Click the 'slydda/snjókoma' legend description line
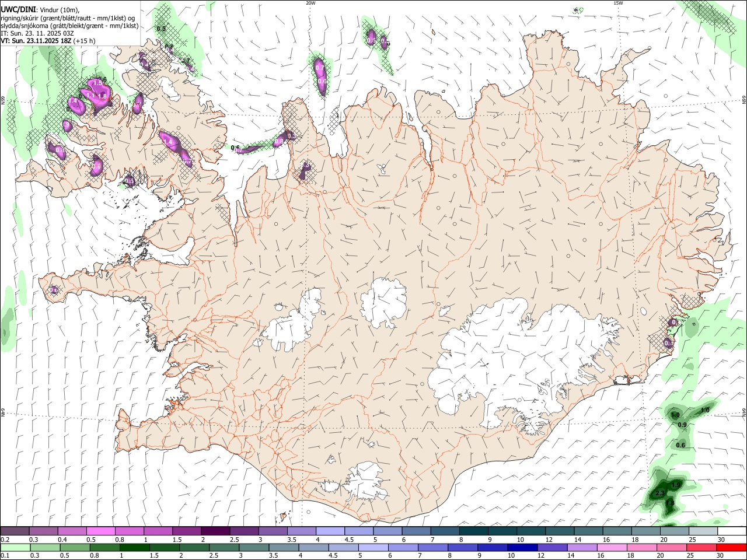This screenshot has height=560, width=747. click(69, 26)
